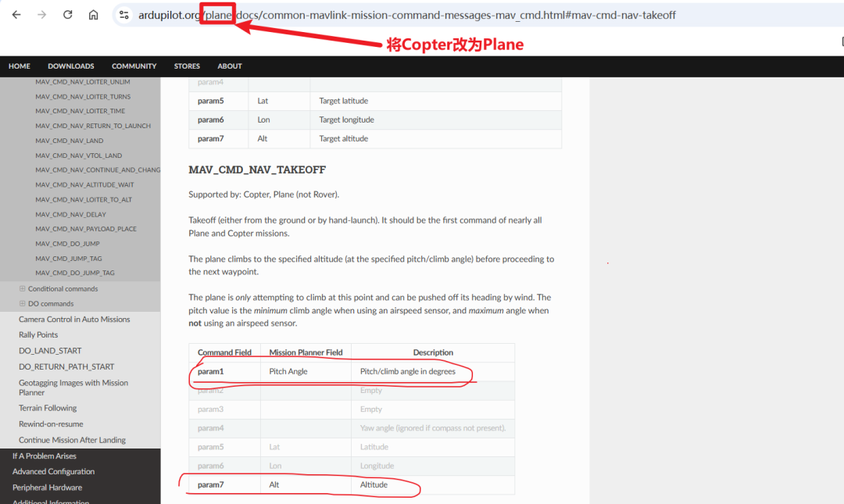Image resolution: width=844 pixels, height=504 pixels.
Task: Click the browser forward arrow
Action: pos(42,15)
